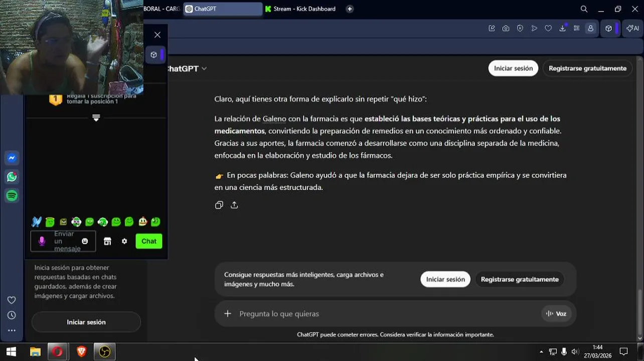Click the network icon in the tray
This screenshot has height=361, width=644.
coord(553,352)
